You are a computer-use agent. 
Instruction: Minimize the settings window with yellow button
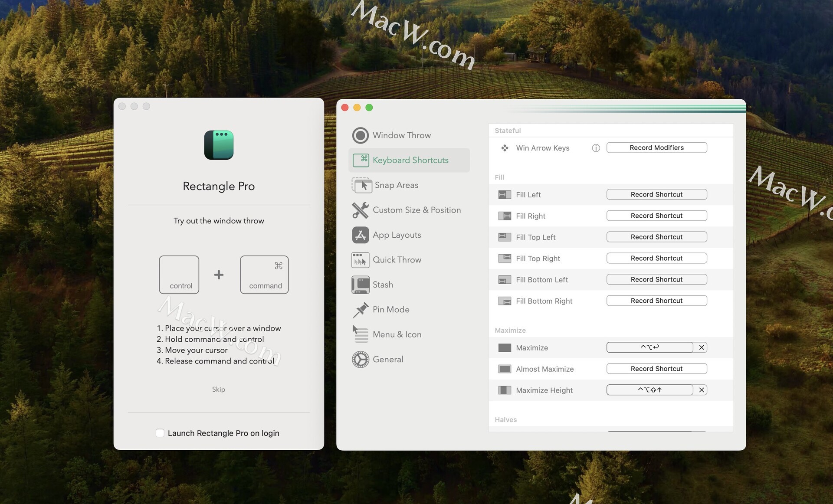[357, 108]
